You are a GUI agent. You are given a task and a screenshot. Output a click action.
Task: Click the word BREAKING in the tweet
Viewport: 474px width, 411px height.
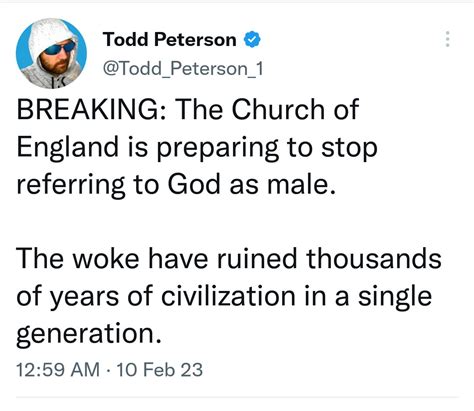coord(88,109)
